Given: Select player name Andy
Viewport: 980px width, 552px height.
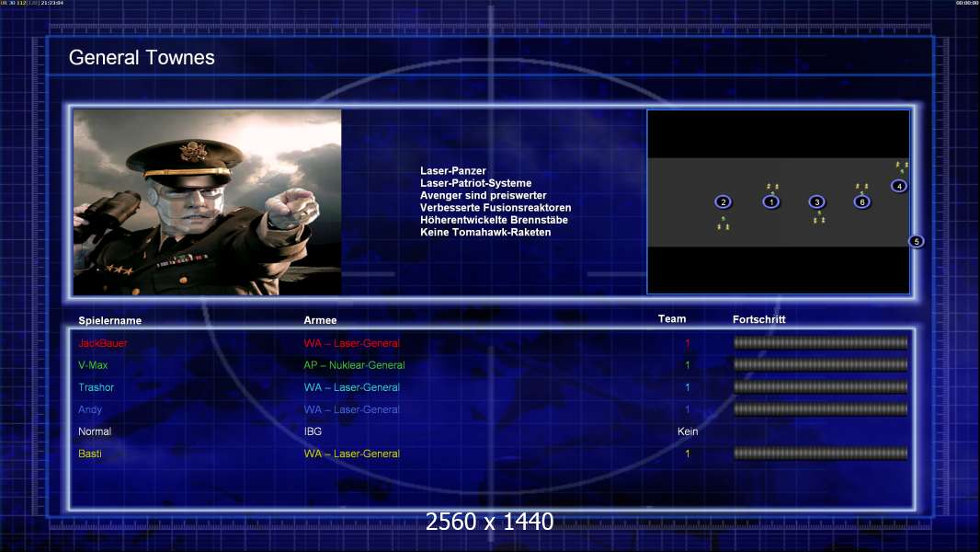Looking at the screenshot, I should point(90,409).
